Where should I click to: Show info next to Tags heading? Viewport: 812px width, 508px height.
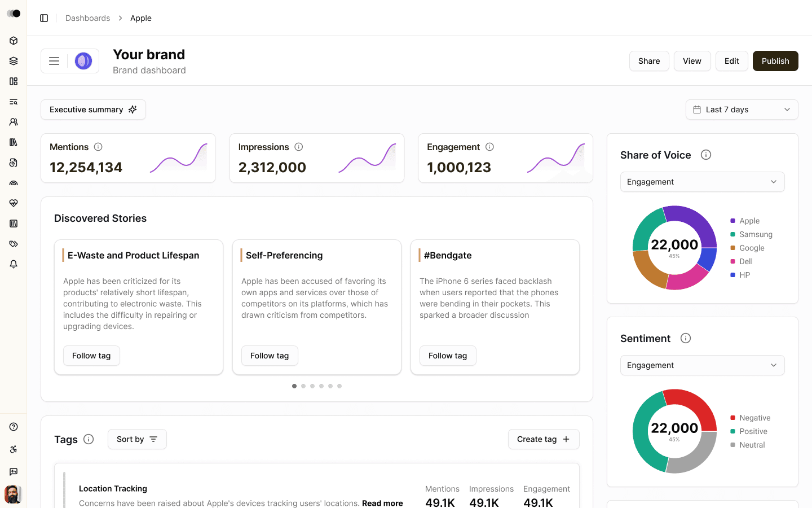click(x=89, y=439)
